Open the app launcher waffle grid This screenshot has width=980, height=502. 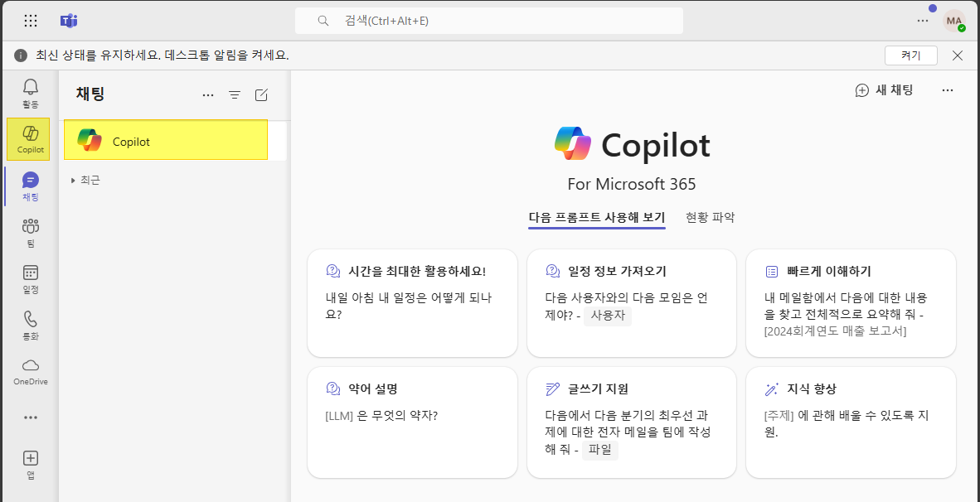[31, 21]
